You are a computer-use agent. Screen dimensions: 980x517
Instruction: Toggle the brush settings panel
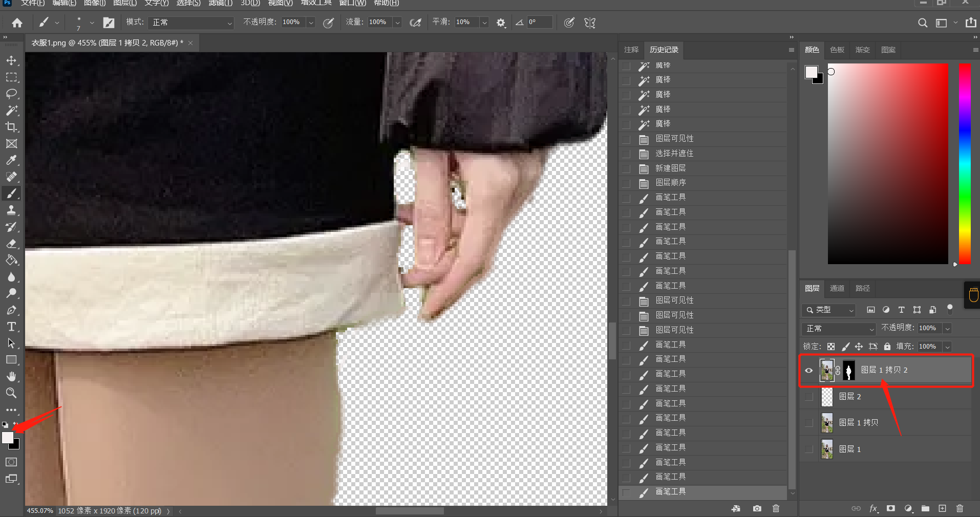click(109, 23)
